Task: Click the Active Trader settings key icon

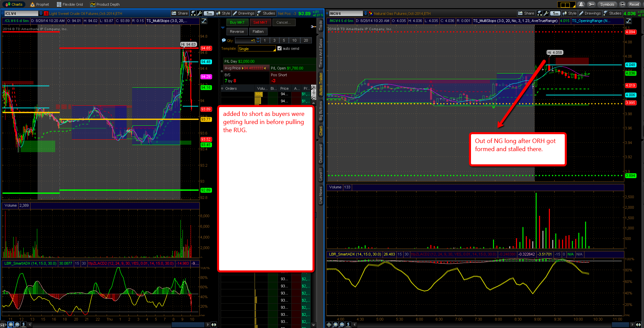Action: tap(313, 26)
